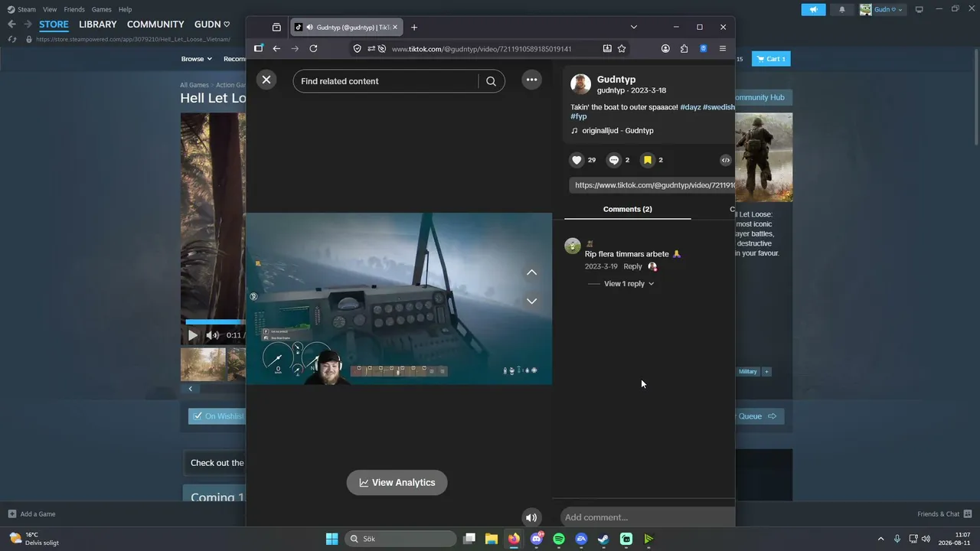980x551 pixels.
Task: Open a new Firefox tab with plus
Action: (414, 28)
